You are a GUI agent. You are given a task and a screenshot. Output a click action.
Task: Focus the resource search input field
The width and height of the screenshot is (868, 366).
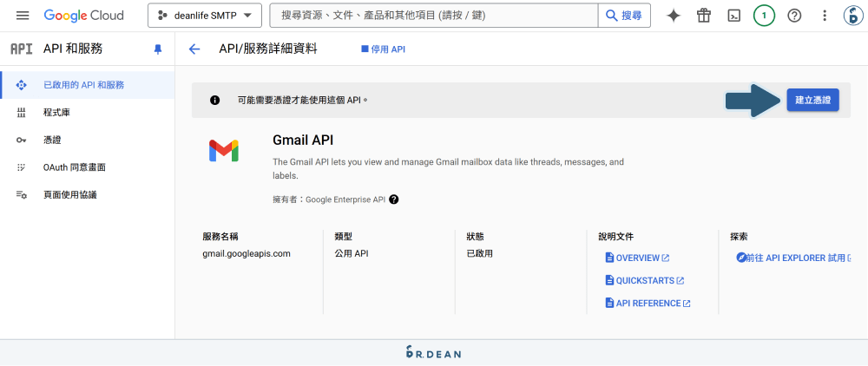pos(434,16)
